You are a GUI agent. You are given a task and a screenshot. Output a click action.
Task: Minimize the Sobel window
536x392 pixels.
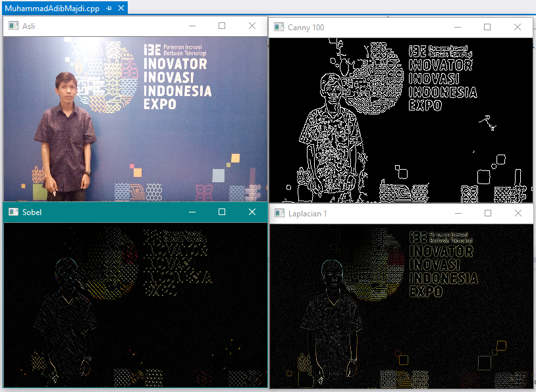pos(192,212)
